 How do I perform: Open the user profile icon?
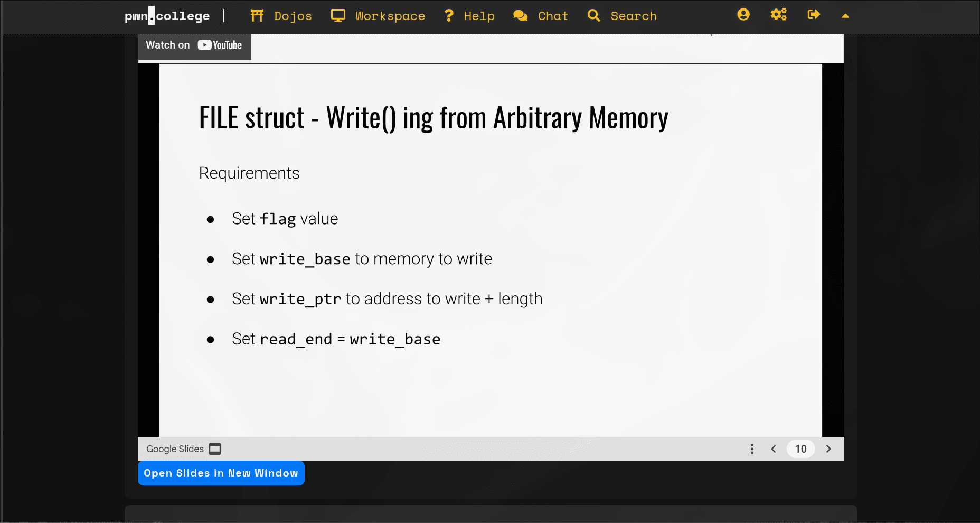(x=743, y=15)
